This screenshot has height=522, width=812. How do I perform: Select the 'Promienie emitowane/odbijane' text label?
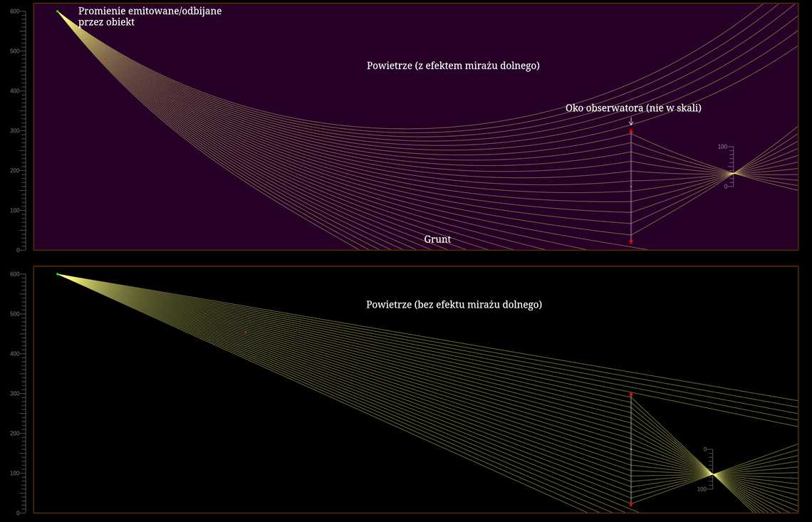pos(150,11)
